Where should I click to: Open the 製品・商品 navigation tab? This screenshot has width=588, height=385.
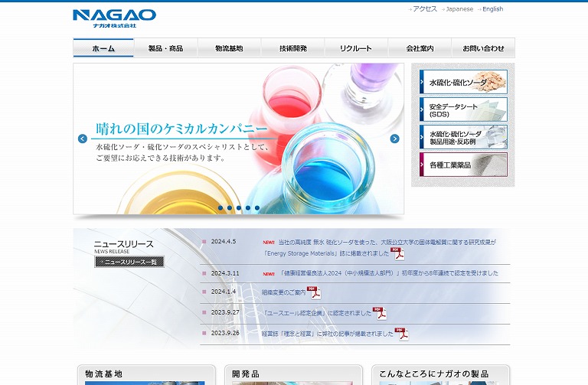pos(165,48)
